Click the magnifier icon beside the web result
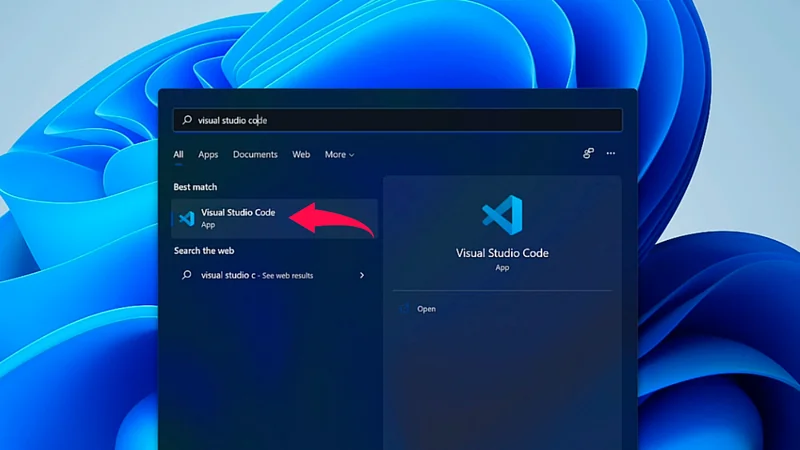Screen dimensions: 800x450 (x=186, y=275)
